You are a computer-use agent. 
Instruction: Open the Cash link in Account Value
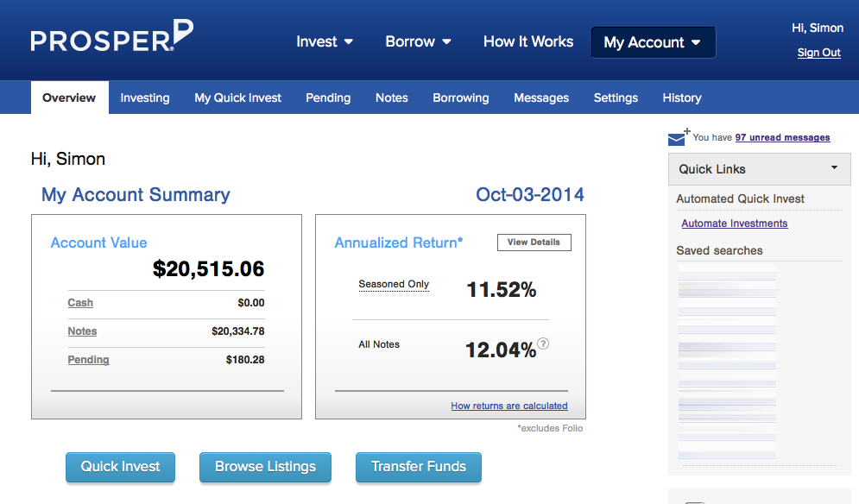tap(80, 302)
